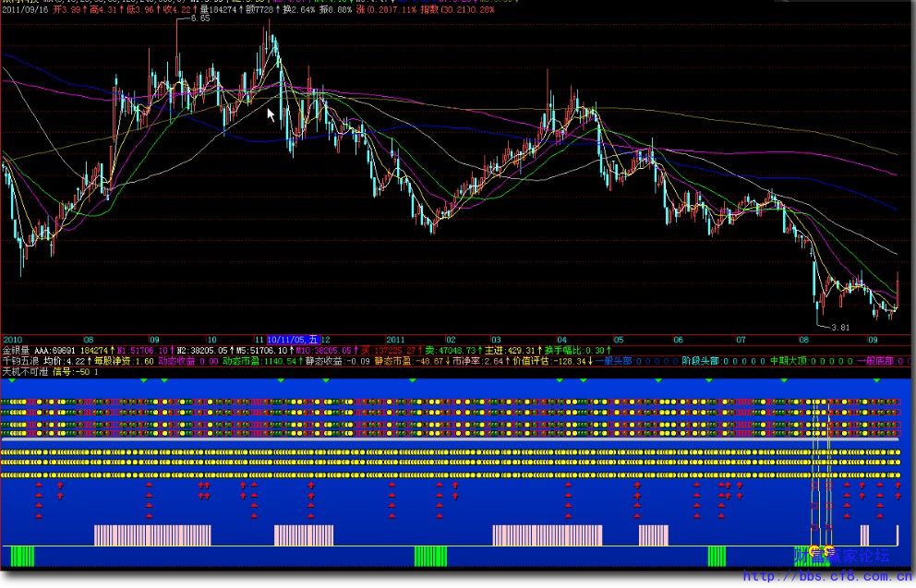Select month 12 on the time axis
Screen dimensions: 916x588
click(x=325, y=339)
